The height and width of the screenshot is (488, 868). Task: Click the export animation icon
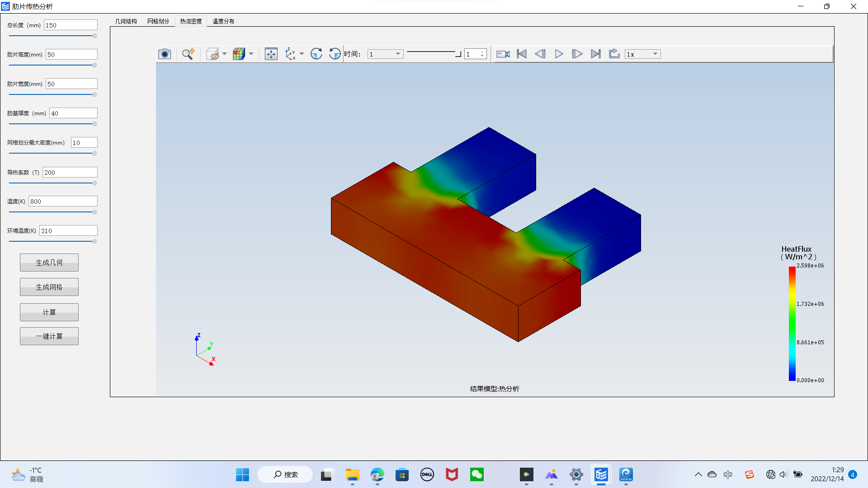[614, 54]
